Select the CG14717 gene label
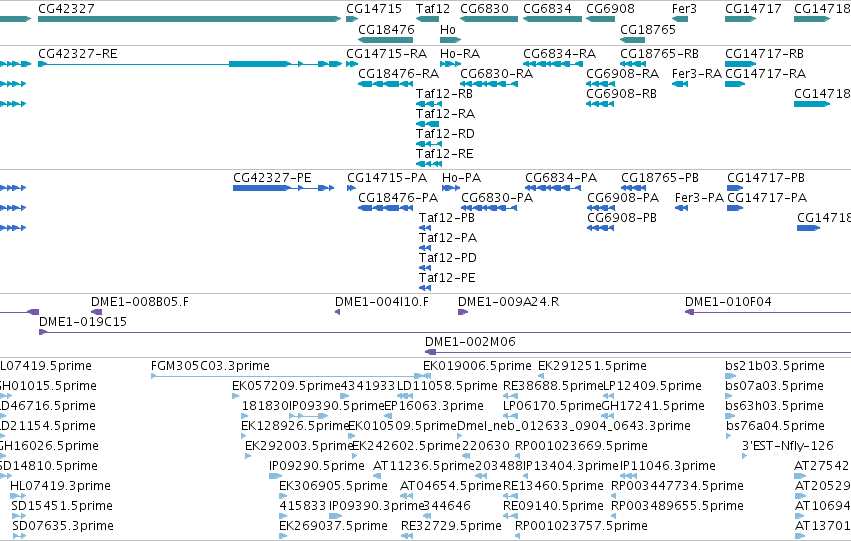 (x=753, y=9)
